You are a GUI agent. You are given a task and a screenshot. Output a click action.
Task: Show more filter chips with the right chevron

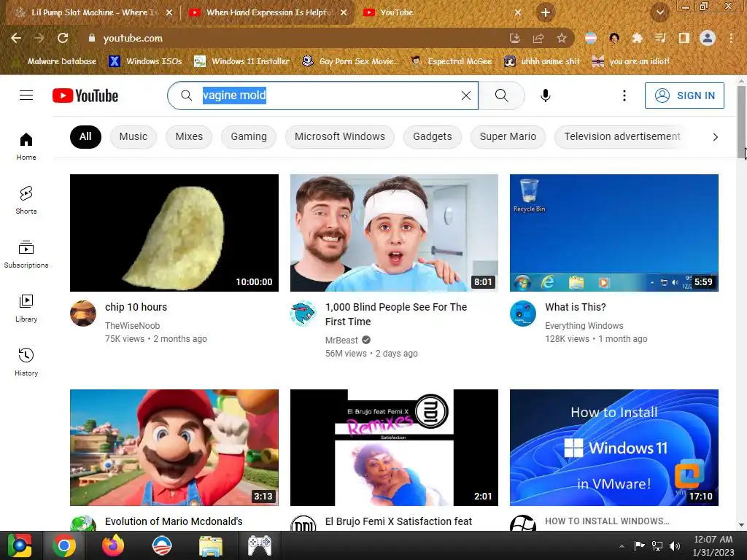715,137
